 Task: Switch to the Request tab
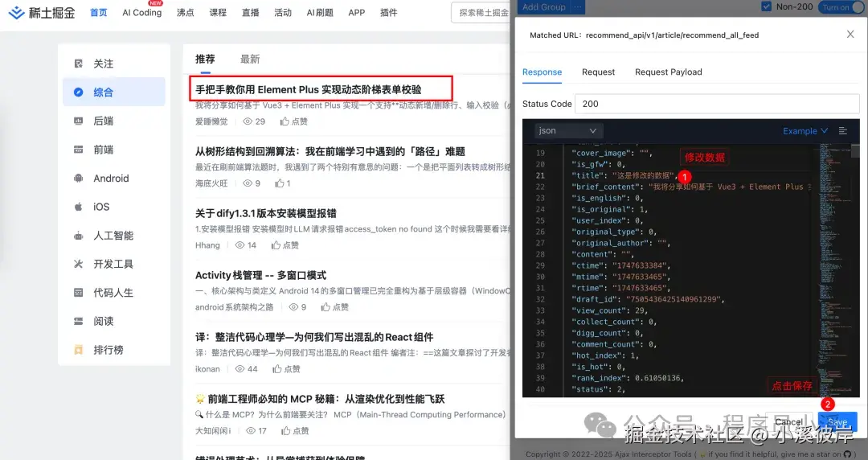tap(599, 72)
